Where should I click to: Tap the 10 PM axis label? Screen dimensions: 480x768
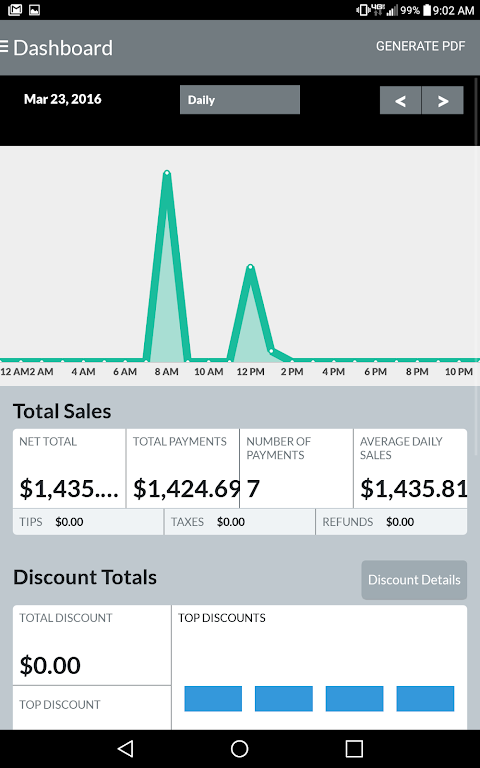click(x=458, y=372)
